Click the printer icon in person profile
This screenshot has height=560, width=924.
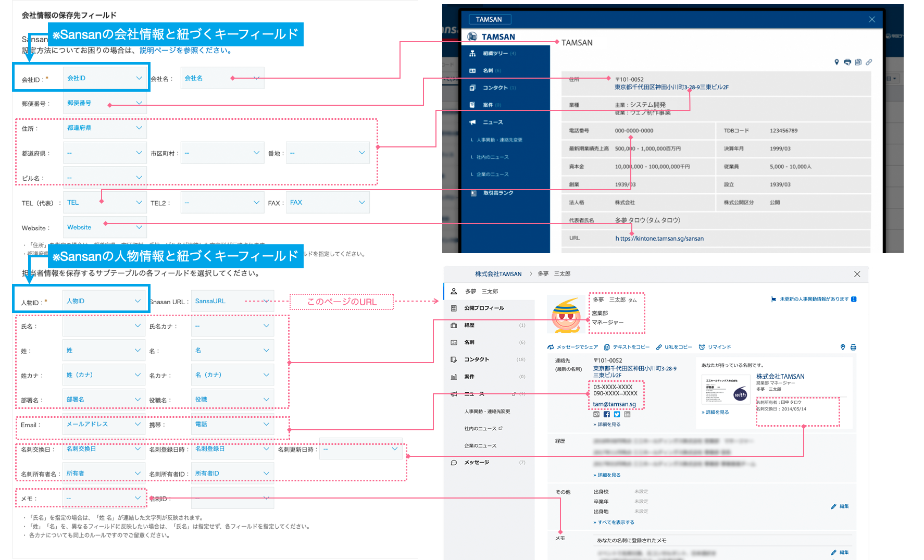853,347
